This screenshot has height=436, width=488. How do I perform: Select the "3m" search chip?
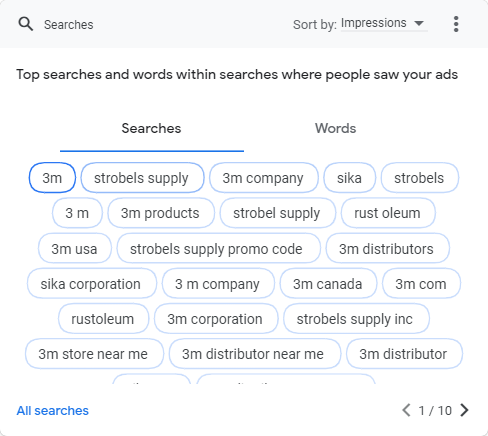[52, 178]
